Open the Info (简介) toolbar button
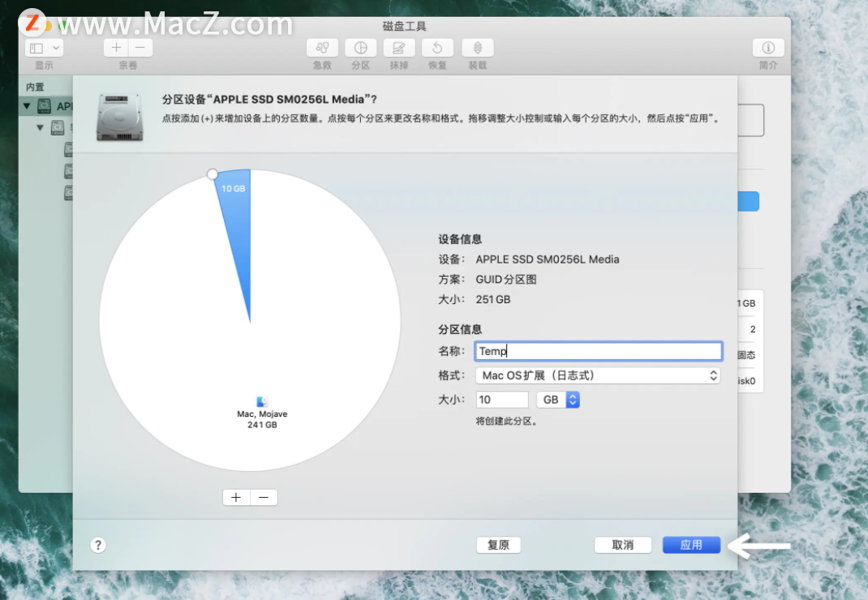868x600 pixels. pyautogui.click(x=767, y=48)
